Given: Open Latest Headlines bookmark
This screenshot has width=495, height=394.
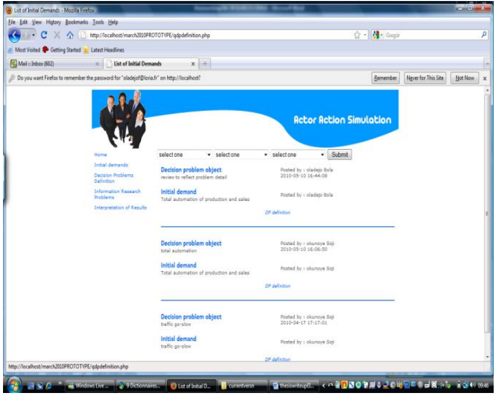Looking at the screenshot, I should click(104, 50).
